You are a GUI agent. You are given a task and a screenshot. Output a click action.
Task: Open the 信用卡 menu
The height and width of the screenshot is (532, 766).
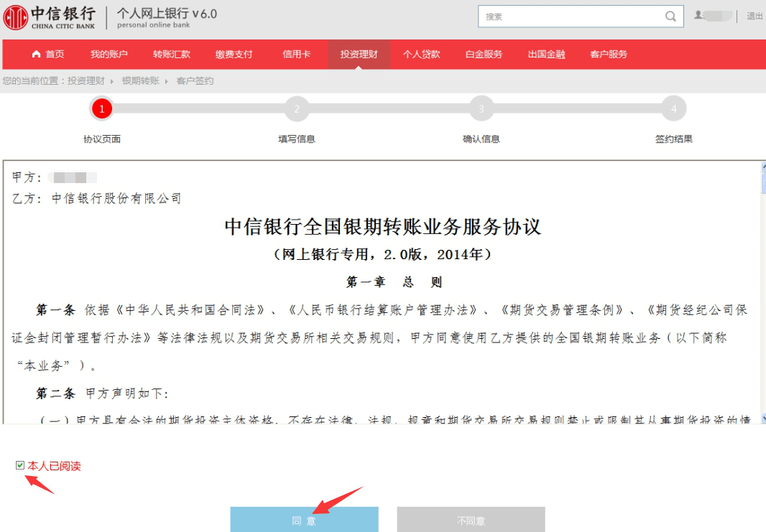(x=297, y=54)
